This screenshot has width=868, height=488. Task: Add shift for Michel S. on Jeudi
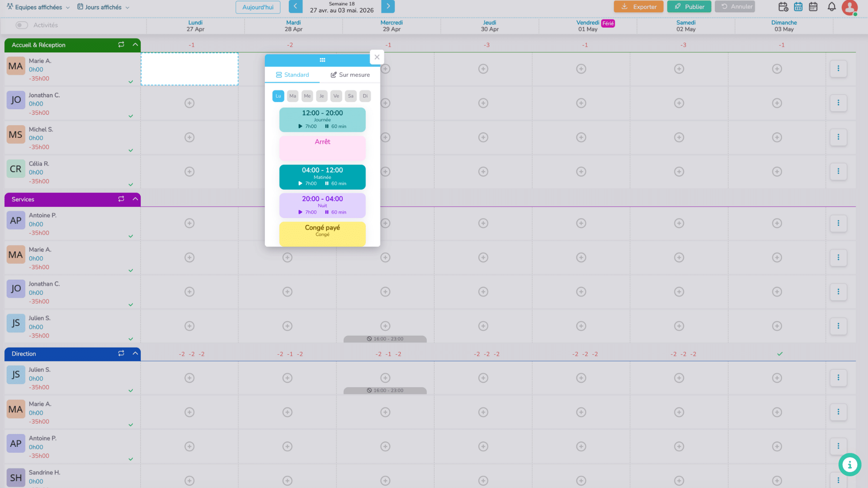tap(483, 137)
